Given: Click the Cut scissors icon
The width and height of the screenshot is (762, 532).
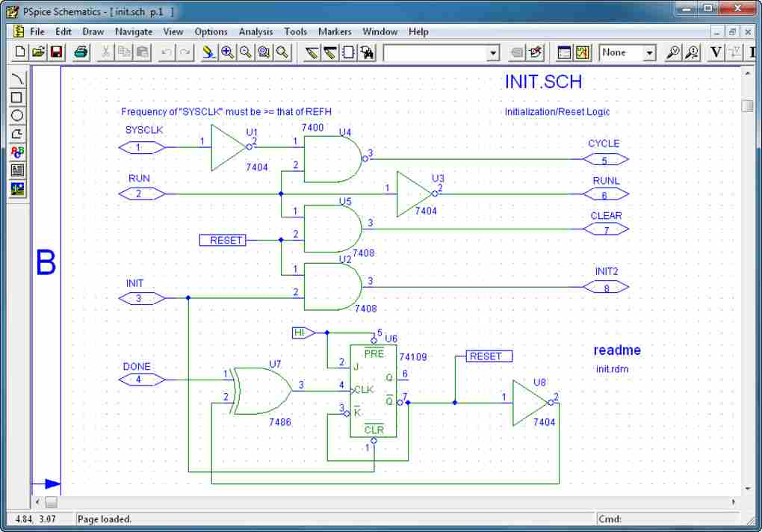Looking at the screenshot, I should tap(105, 52).
